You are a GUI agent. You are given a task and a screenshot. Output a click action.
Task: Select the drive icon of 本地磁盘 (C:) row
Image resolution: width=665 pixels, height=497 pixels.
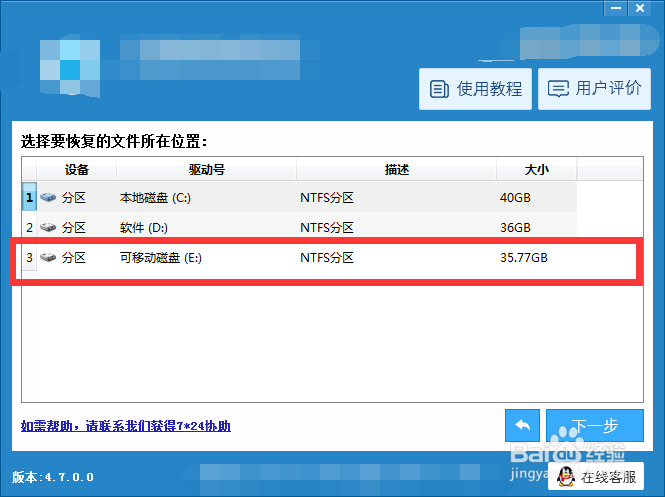48,197
